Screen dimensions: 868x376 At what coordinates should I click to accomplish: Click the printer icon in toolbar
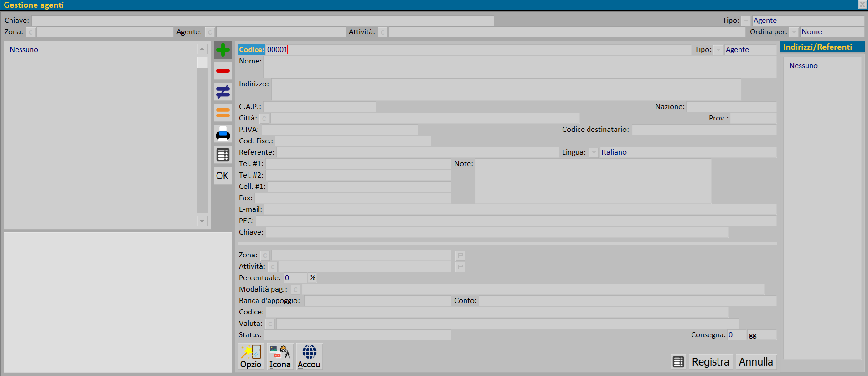(x=222, y=134)
